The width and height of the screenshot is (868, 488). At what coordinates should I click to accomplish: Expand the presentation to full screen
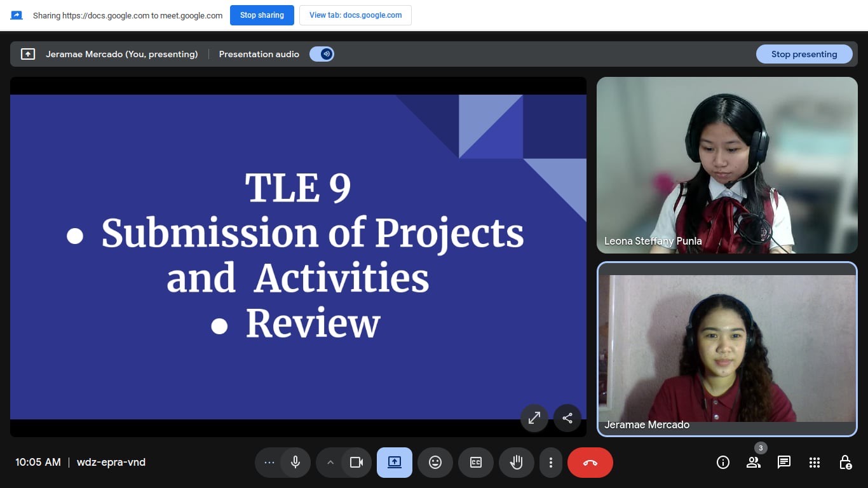(x=534, y=418)
